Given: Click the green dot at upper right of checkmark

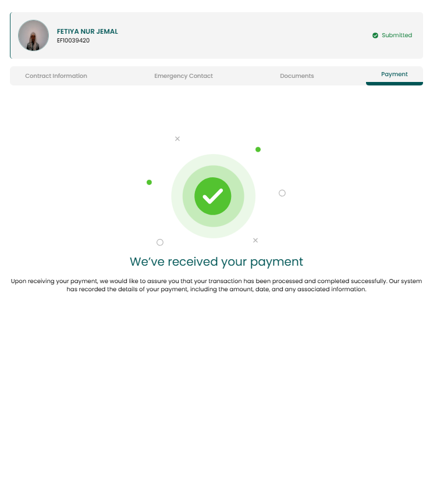Looking at the screenshot, I should pyautogui.click(x=258, y=149).
